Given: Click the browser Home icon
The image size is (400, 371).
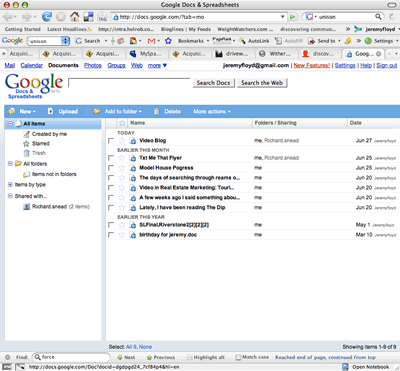Looking at the screenshot, I should 75,16.
